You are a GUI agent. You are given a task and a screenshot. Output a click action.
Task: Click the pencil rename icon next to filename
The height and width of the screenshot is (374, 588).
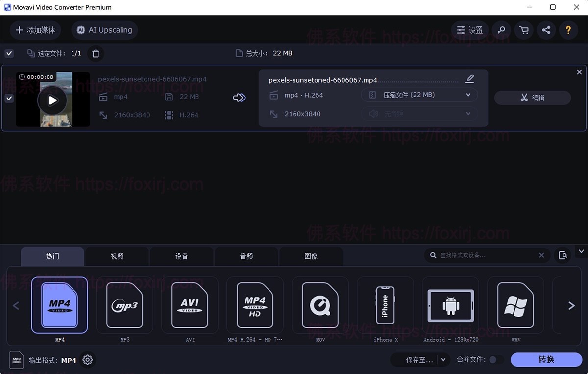coord(469,78)
